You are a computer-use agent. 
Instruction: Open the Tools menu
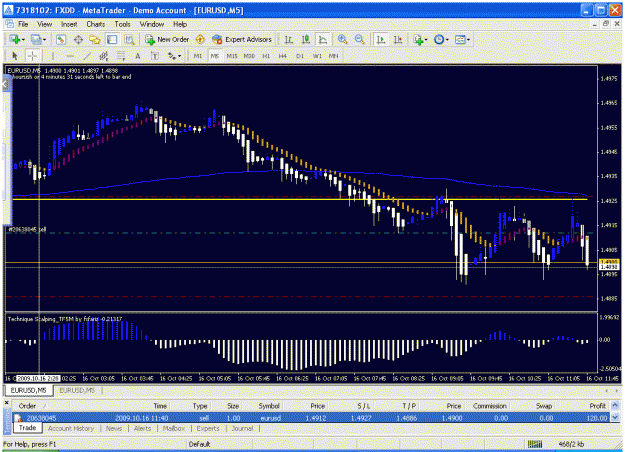click(122, 24)
